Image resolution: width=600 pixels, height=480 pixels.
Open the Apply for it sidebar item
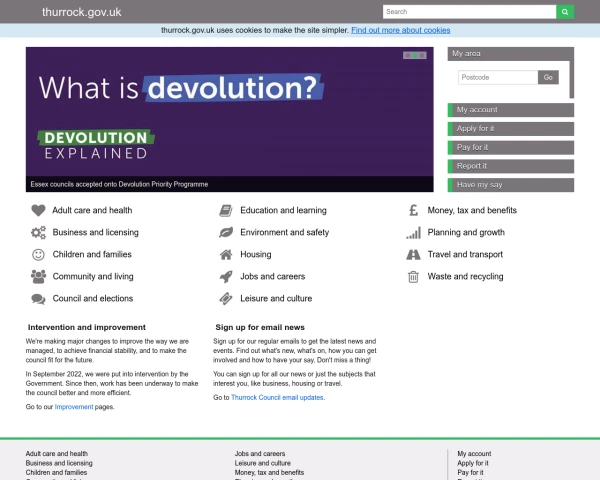(x=511, y=129)
